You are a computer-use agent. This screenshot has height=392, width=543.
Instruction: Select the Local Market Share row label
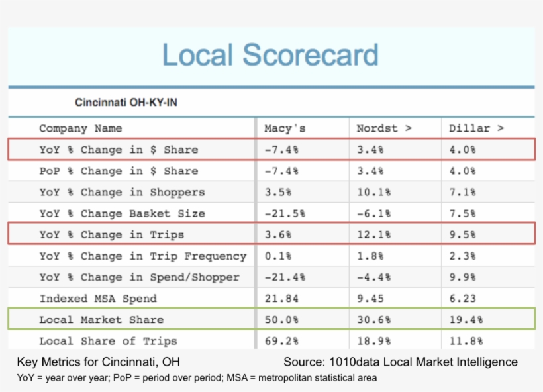(x=101, y=319)
